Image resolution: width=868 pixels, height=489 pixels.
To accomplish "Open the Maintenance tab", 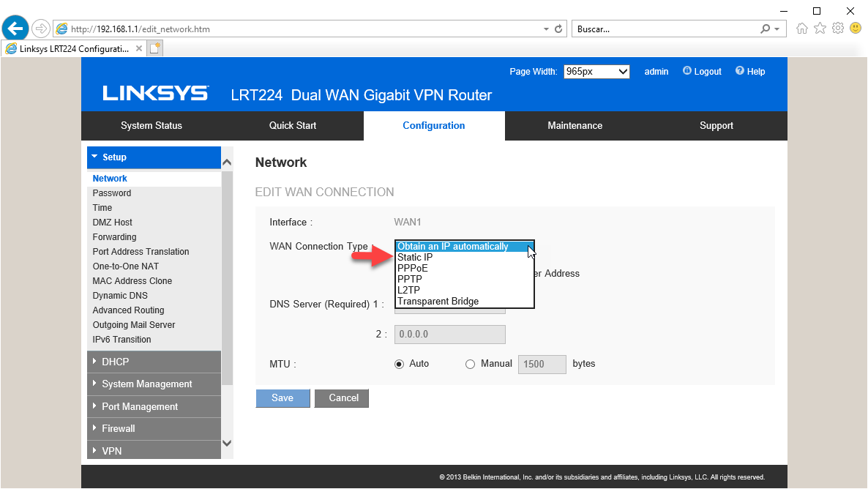I will (575, 125).
